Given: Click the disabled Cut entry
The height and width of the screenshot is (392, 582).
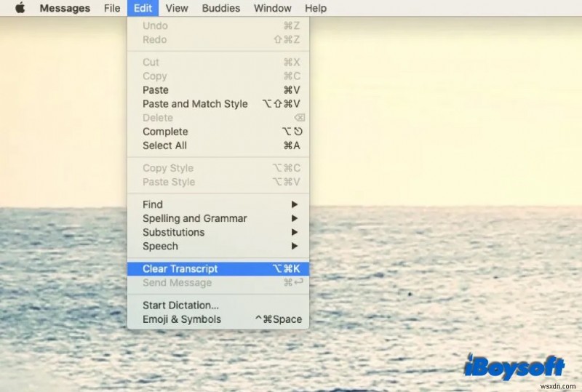Looking at the screenshot, I should (x=218, y=63).
